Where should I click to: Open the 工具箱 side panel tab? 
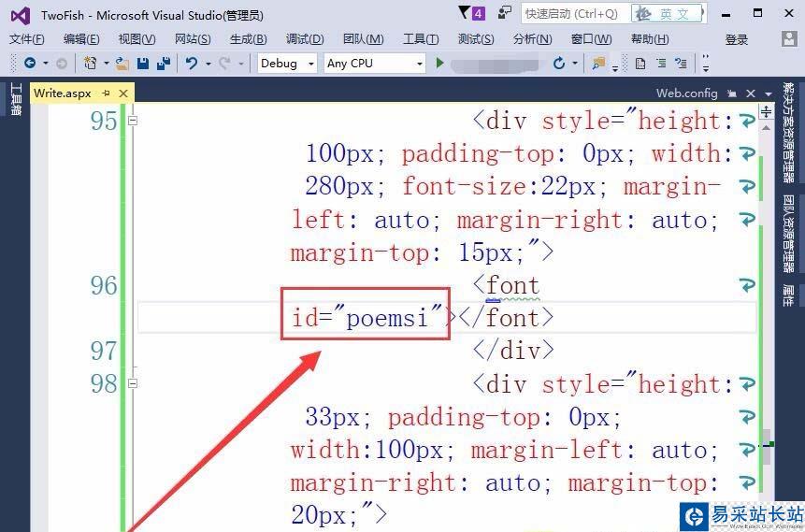(16, 98)
